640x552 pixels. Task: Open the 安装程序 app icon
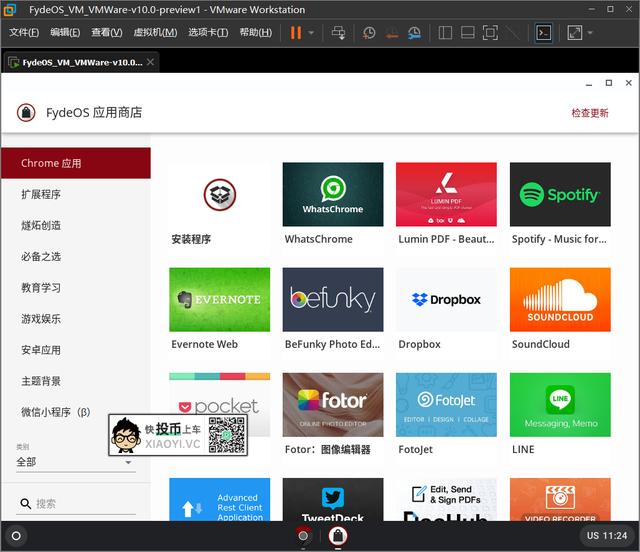click(220, 194)
